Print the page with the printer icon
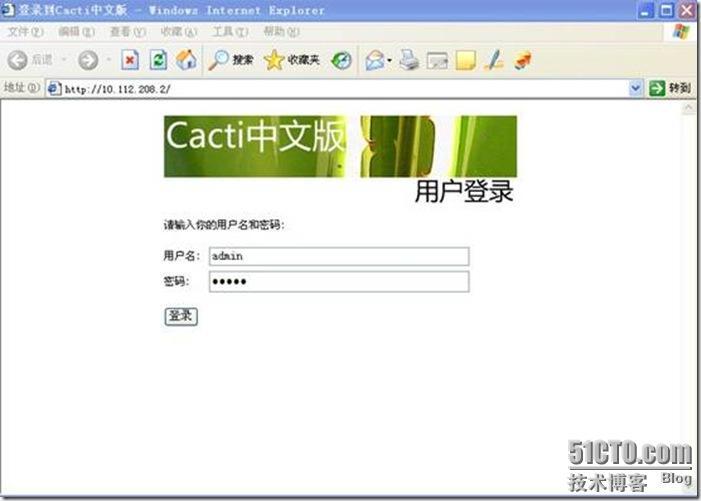 tap(409, 60)
